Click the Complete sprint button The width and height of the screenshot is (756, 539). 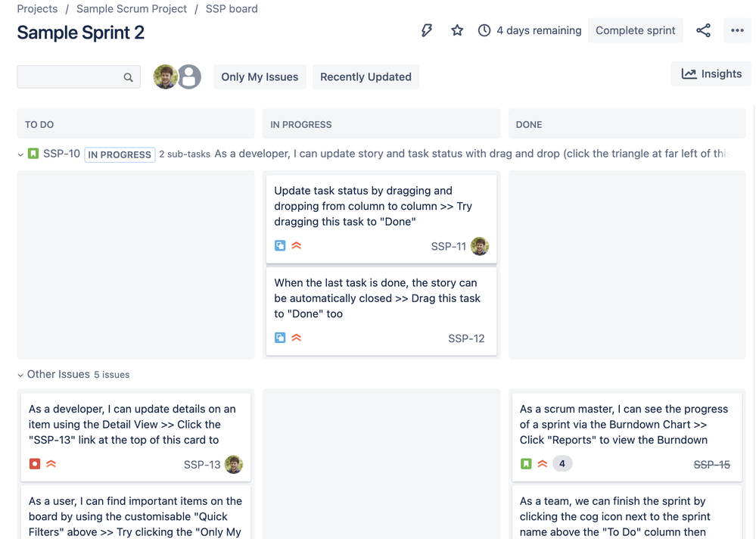tap(636, 30)
